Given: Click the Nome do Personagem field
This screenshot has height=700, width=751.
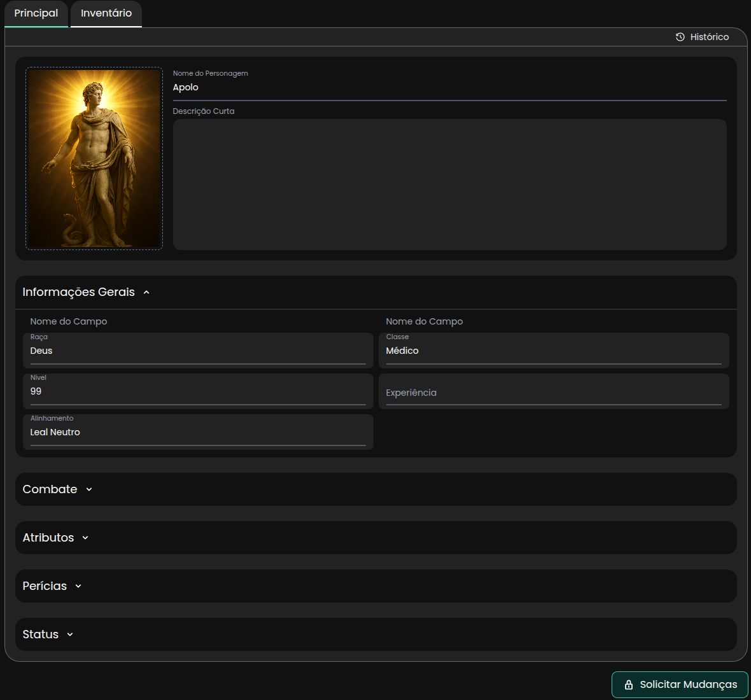Looking at the screenshot, I should pos(449,88).
